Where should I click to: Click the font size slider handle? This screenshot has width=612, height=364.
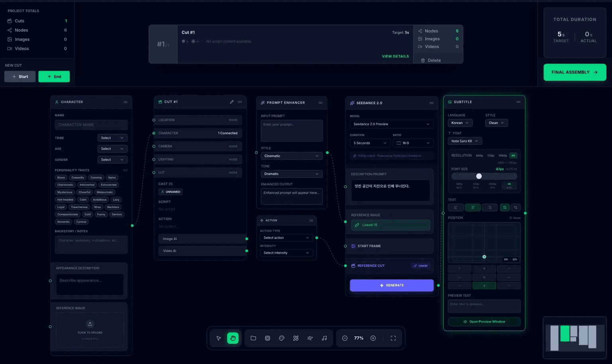pos(479,176)
